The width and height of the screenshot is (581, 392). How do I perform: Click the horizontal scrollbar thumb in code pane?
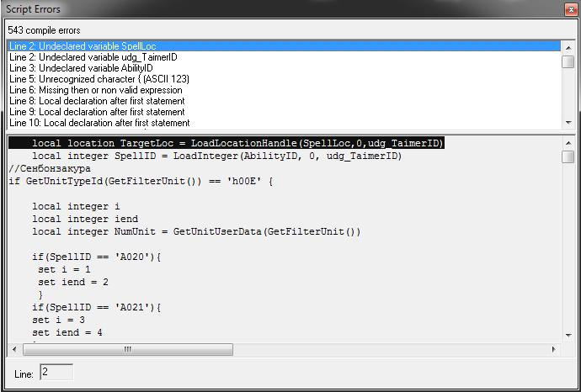click(x=128, y=349)
